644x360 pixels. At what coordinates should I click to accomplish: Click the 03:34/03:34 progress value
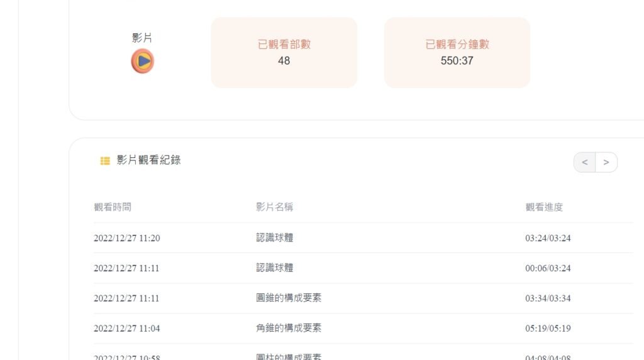(548, 298)
